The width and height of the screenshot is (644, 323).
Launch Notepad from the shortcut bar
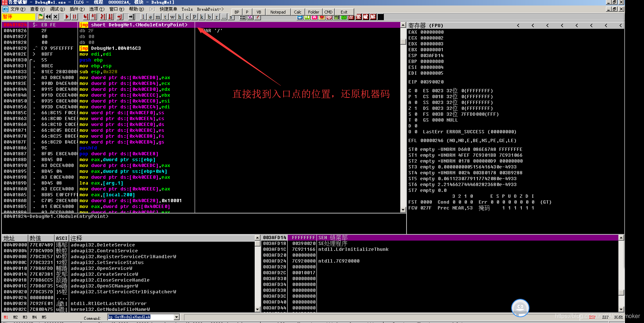coord(278,12)
